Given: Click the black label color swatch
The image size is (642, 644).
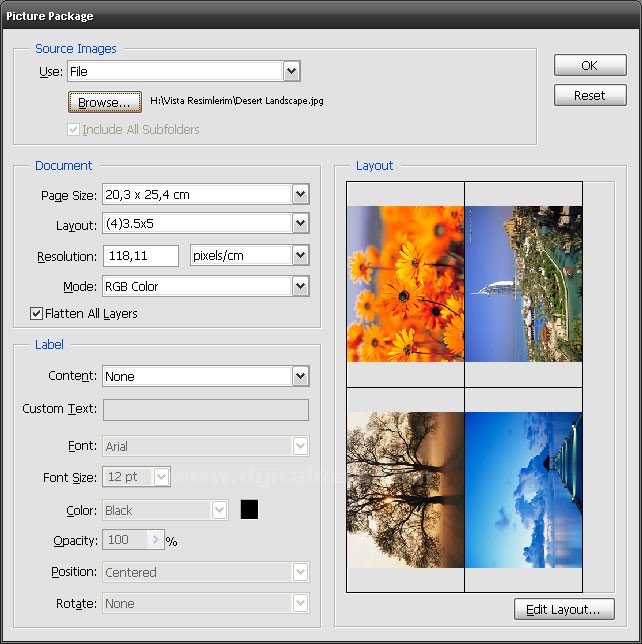Looking at the screenshot, I should click(x=249, y=509).
